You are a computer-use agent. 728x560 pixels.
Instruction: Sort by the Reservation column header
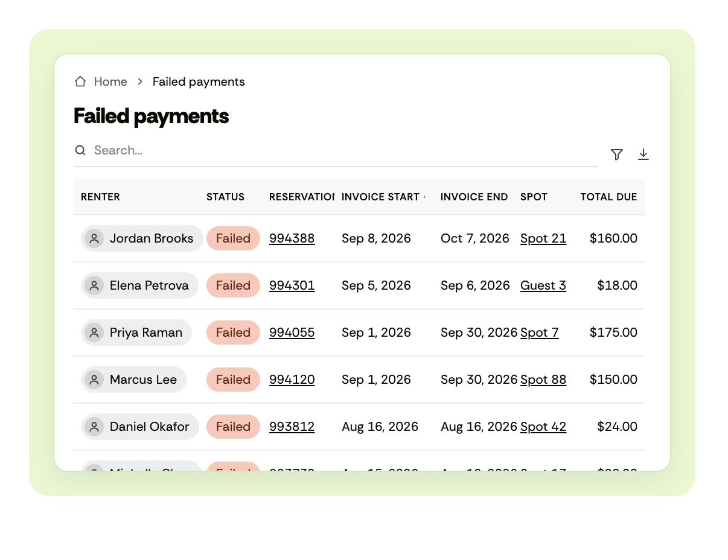click(302, 197)
